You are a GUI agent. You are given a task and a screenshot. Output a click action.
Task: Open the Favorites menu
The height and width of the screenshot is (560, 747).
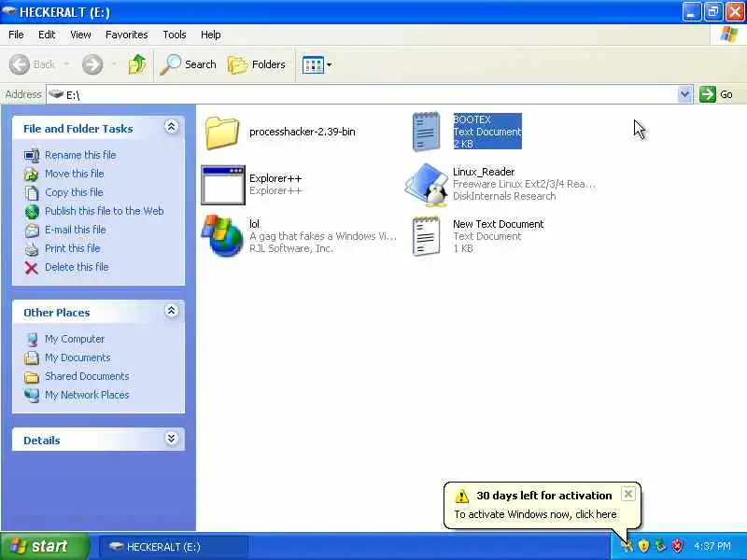point(127,35)
